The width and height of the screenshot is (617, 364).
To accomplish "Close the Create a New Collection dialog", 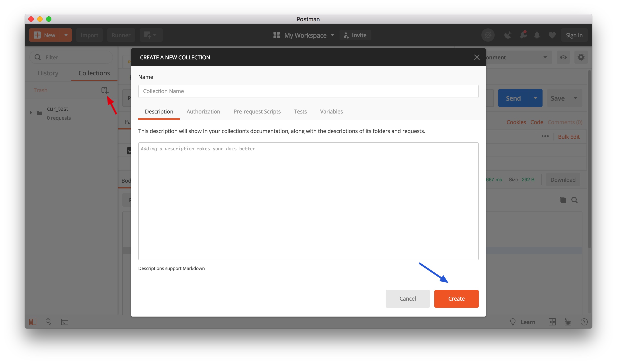I will [x=476, y=57].
